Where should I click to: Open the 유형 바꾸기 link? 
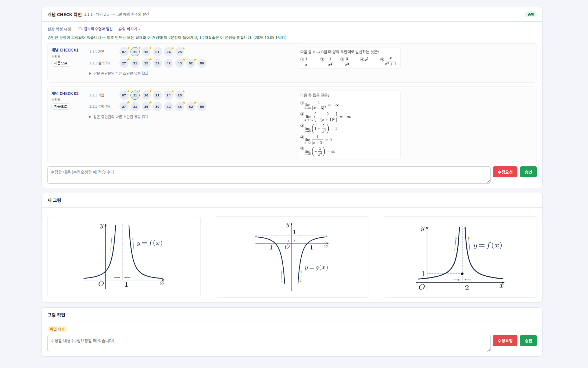pos(129,29)
